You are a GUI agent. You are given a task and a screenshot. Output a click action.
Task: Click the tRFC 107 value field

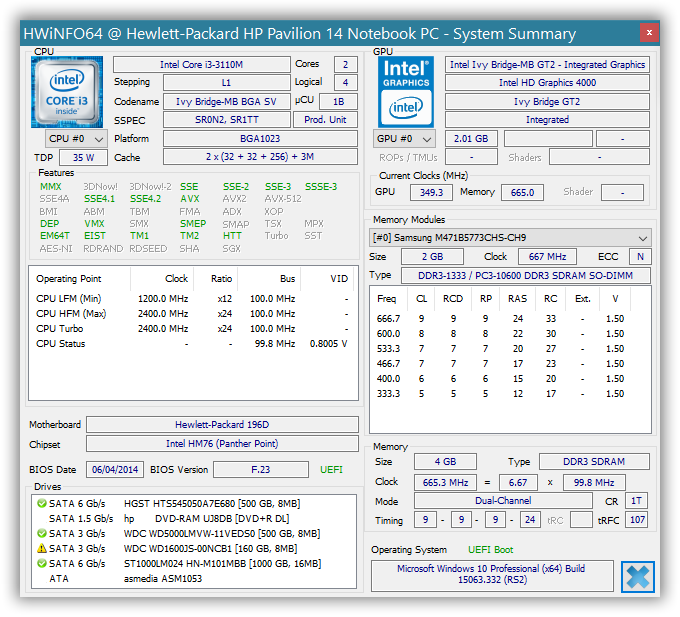[637, 520]
